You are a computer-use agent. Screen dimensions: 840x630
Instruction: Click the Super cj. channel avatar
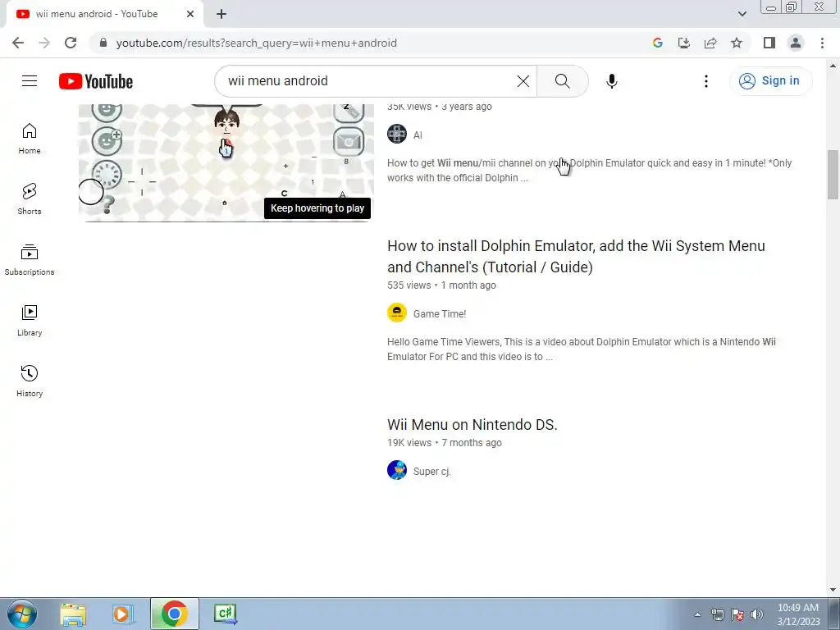pos(397,470)
